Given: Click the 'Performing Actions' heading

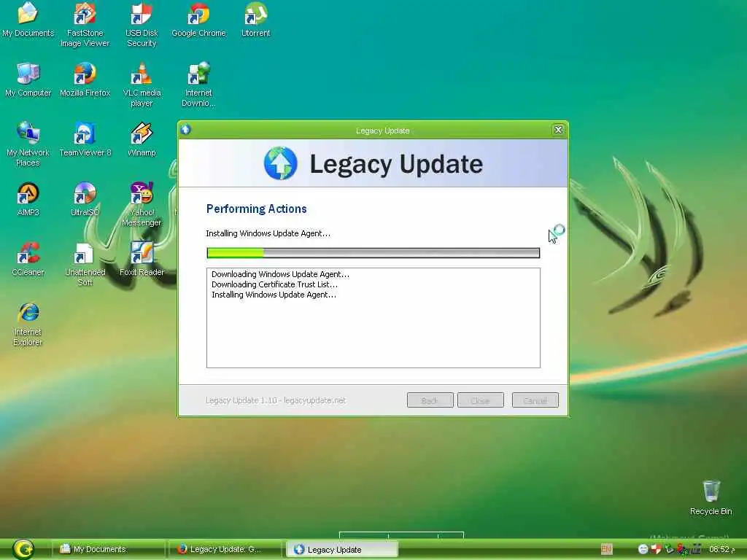Looking at the screenshot, I should tap(256, 209).
